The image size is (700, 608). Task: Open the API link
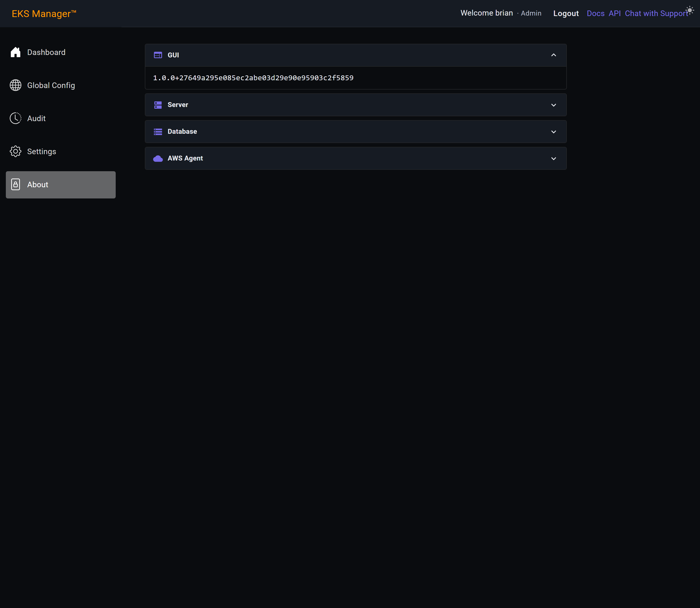click(614, 13)
